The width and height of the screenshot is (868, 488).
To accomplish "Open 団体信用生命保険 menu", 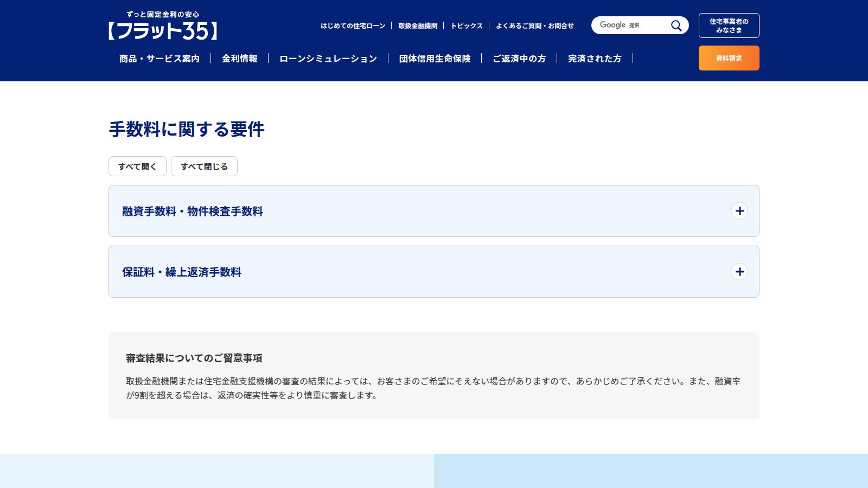I will [x=435, y=59].
